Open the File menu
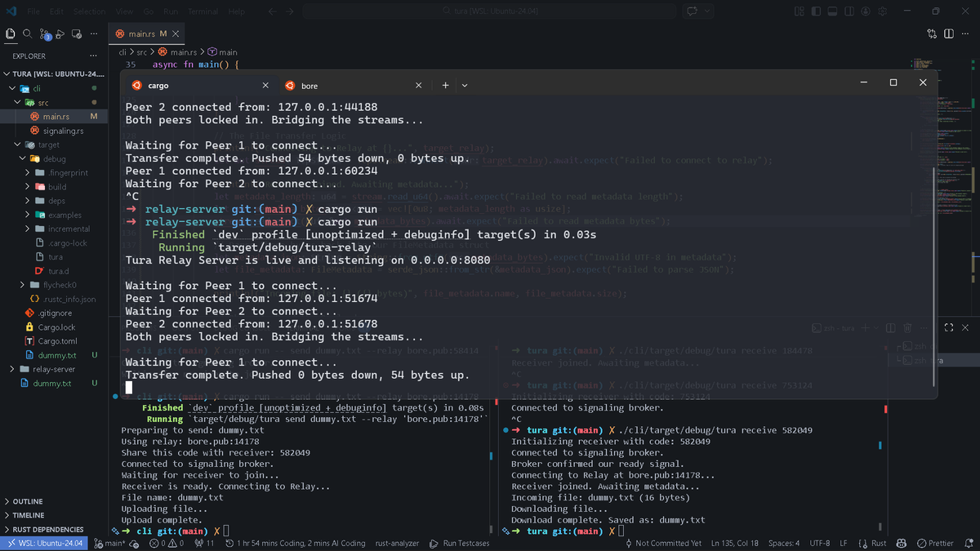Screen dimensions: 980x551 click(33, 11)
